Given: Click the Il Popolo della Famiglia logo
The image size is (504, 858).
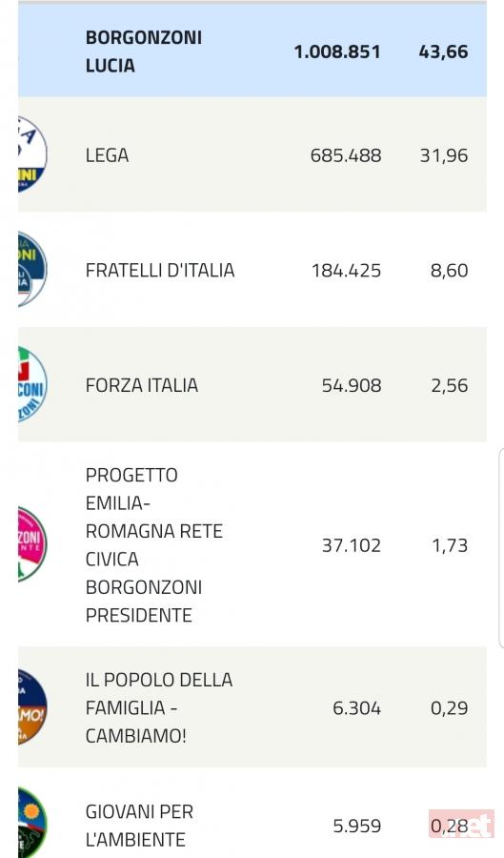Looking at the screenshot, I should (x=32, y=707).
